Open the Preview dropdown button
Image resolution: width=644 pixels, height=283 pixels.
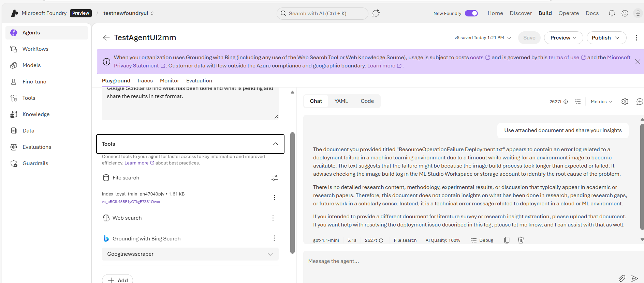click(563, 38)
